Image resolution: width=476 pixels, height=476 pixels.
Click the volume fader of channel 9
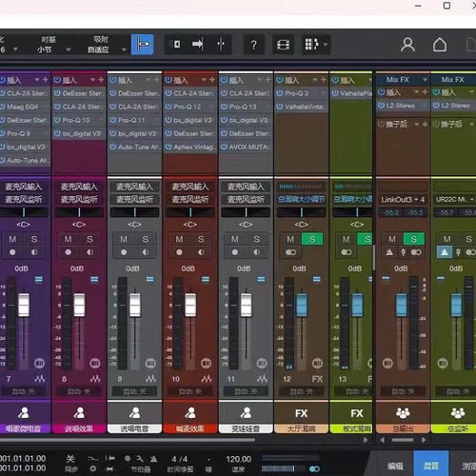(x=135, y=305)
